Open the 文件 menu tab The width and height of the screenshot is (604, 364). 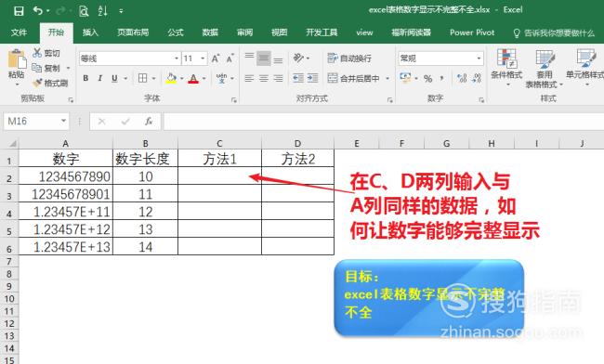[19, 32]
